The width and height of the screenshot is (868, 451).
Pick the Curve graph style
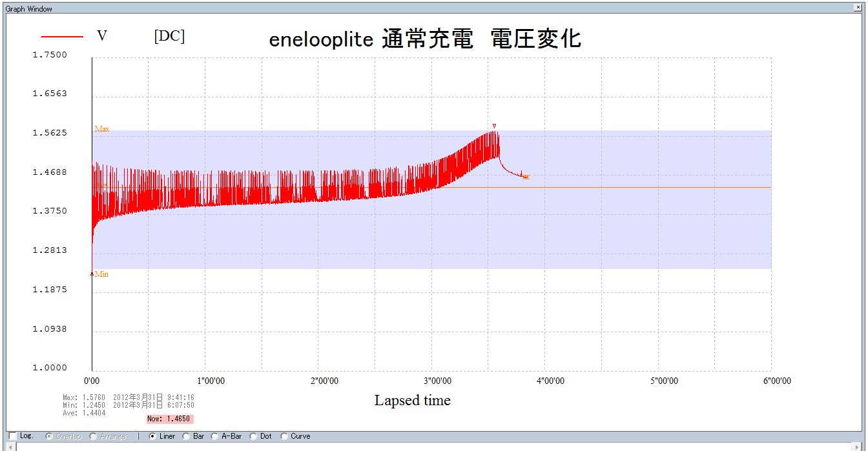(x=284, y=436)
